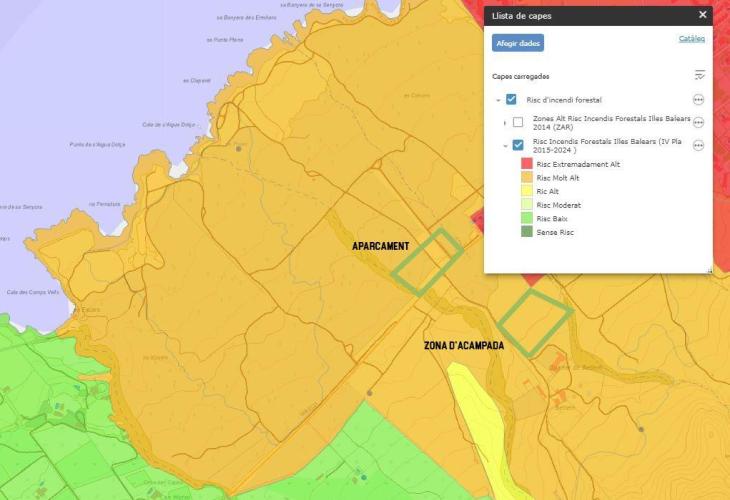Click the ZONA D'ACAMPADA map label
The width and height of the screenshot is (730, 500).
464,346
